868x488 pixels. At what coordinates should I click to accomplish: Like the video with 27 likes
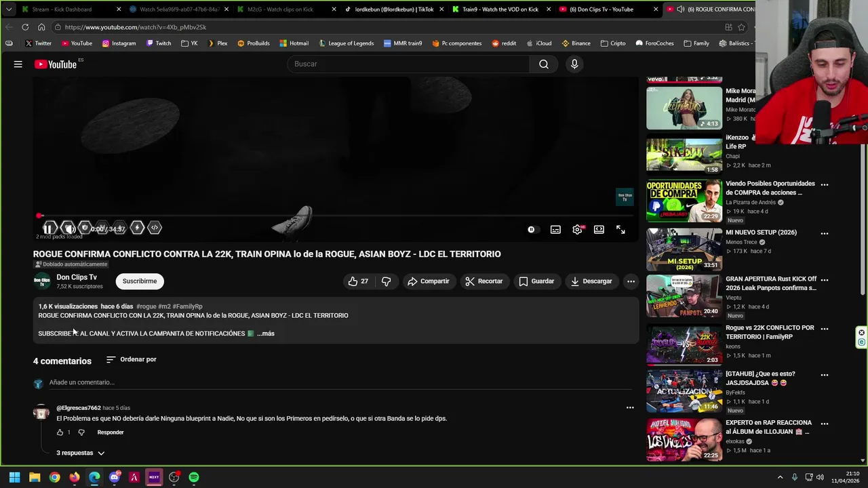[358, 281]
